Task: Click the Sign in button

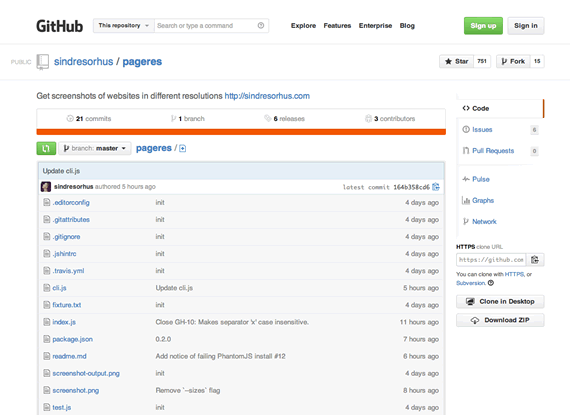Action: coord(526,26)
